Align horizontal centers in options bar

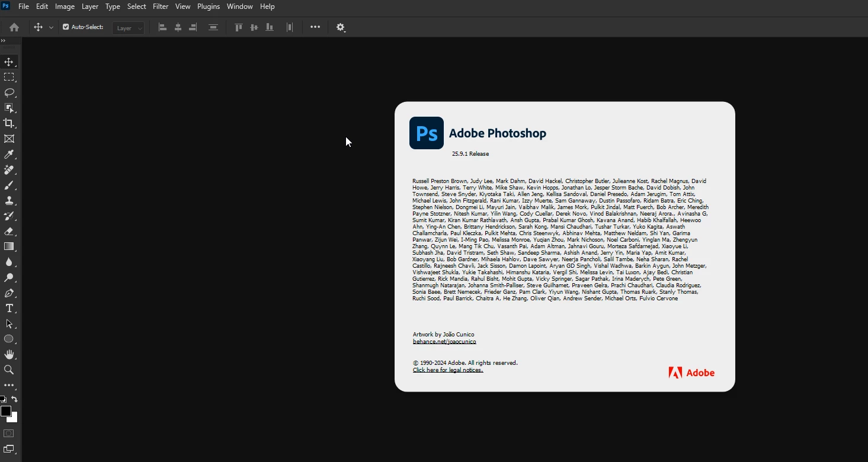click(178, 27)
